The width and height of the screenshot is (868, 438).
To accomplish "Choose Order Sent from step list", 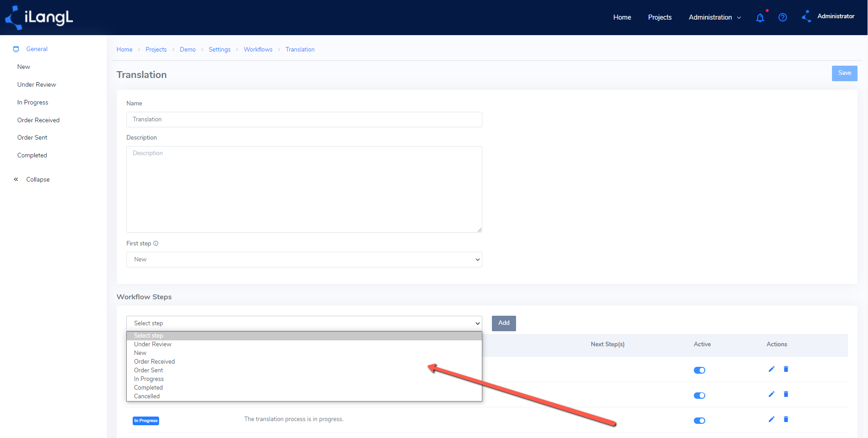I will [x=304, y=370].
